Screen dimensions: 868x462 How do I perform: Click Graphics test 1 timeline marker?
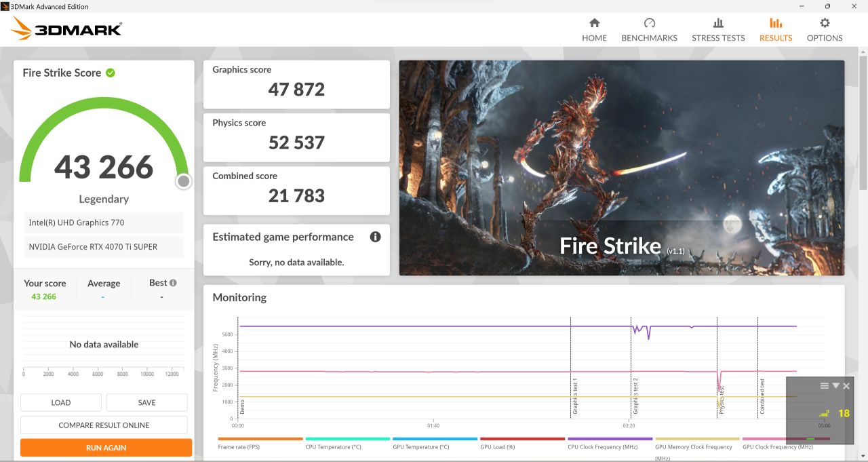coord(575,397)
